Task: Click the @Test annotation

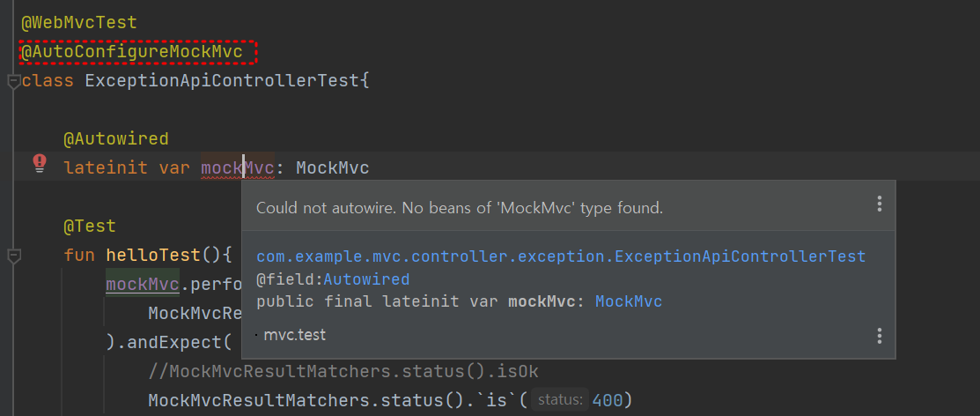Action: pos(90,227)
